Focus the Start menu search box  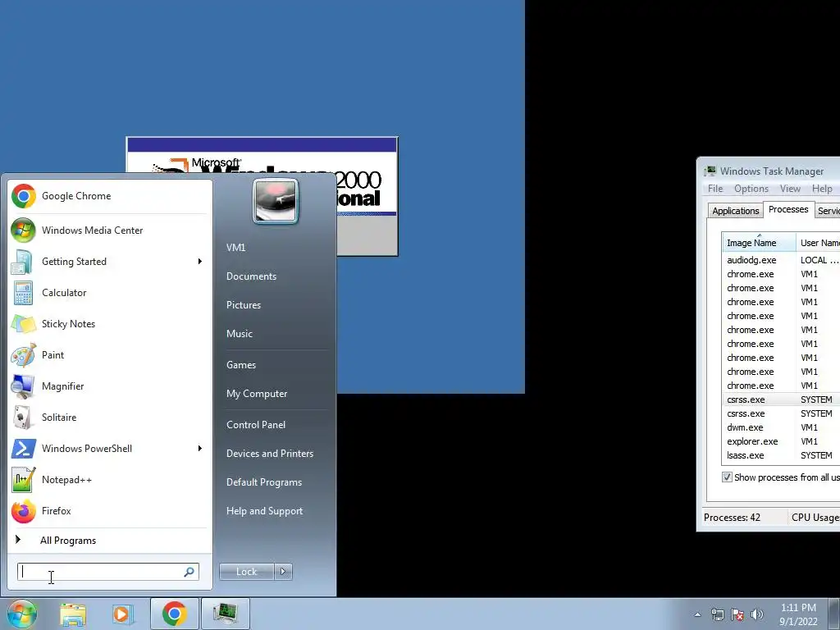(107, 572)
